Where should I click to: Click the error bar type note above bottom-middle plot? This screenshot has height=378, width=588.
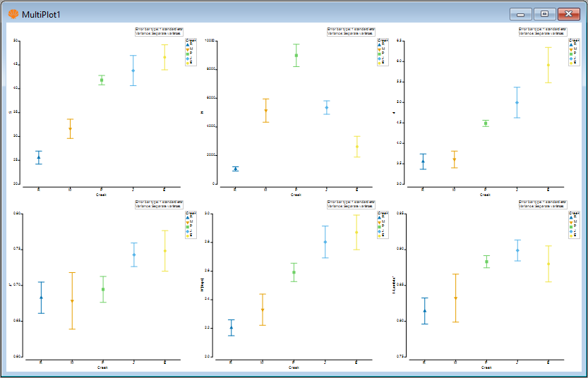(351, 205)
